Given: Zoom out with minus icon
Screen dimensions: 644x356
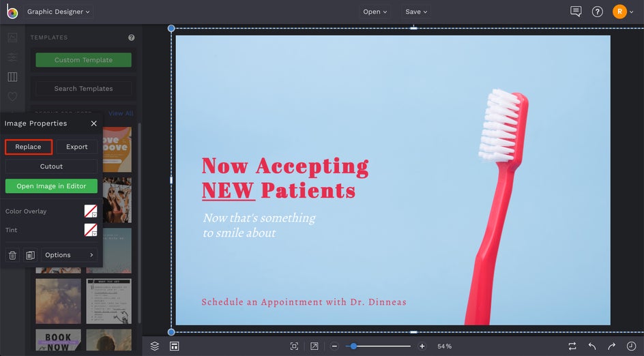Looking at the screenshot, I should coord(334,346).
